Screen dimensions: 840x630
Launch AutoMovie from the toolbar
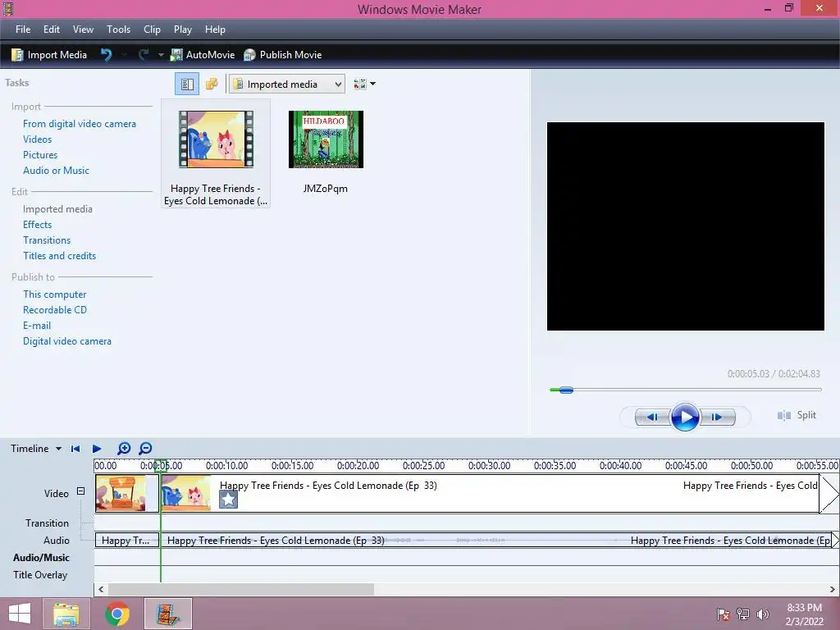point(203,55)
